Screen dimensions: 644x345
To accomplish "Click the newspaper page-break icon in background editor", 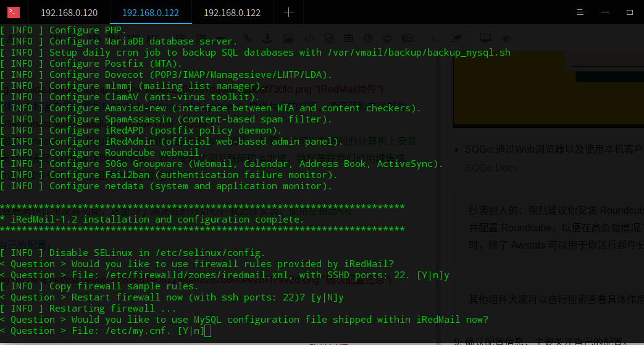I will [407, 38].
